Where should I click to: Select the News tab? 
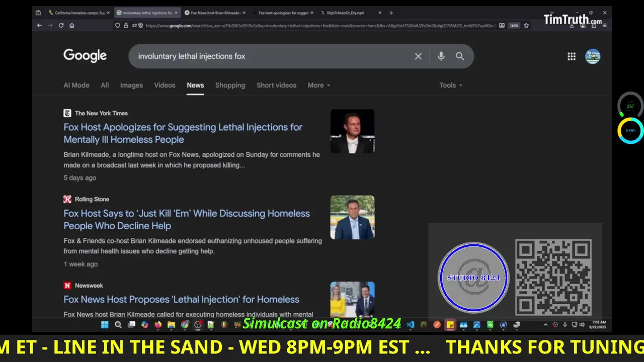195,85
